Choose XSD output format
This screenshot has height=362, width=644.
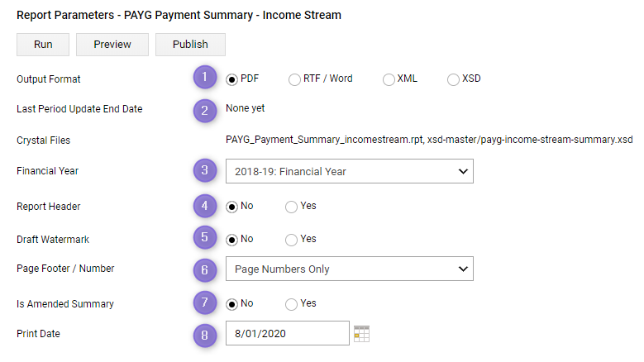coord(453,79)
